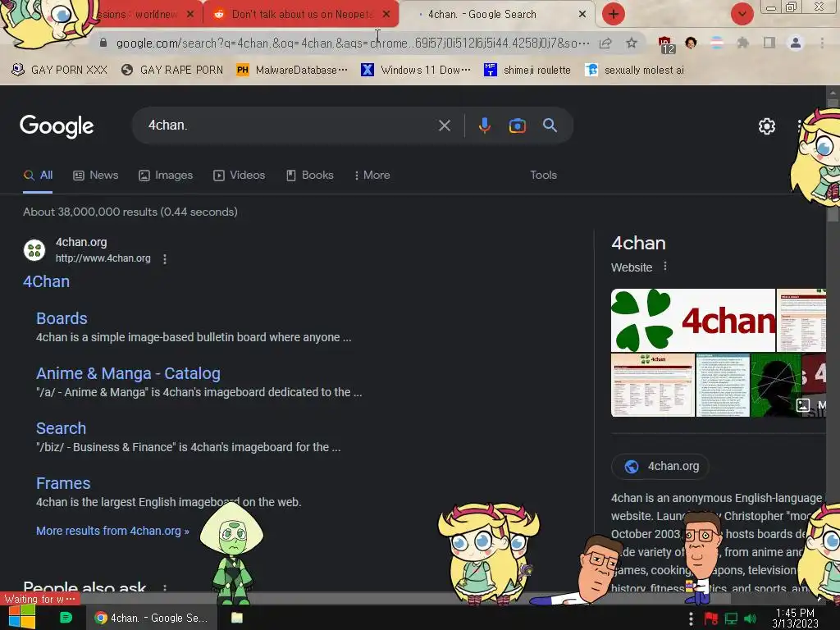
Task: Open Windows 11 Dow… bookmark
Action: pos(416,71)
